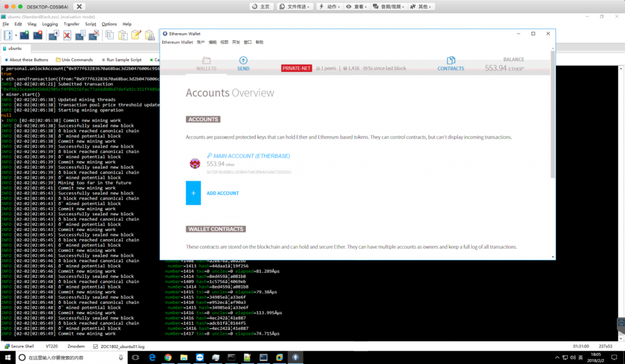Click Run Sample Script button
625x364 pixels.
pos(121,60)
